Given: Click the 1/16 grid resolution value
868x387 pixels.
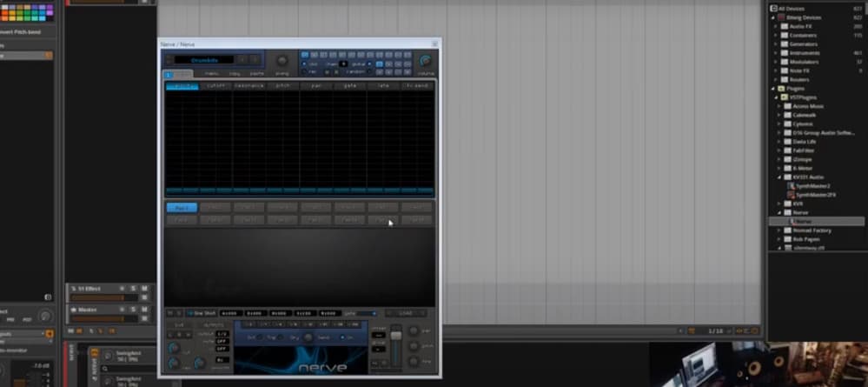Looking at the screenshot, I should coord(716,331).
